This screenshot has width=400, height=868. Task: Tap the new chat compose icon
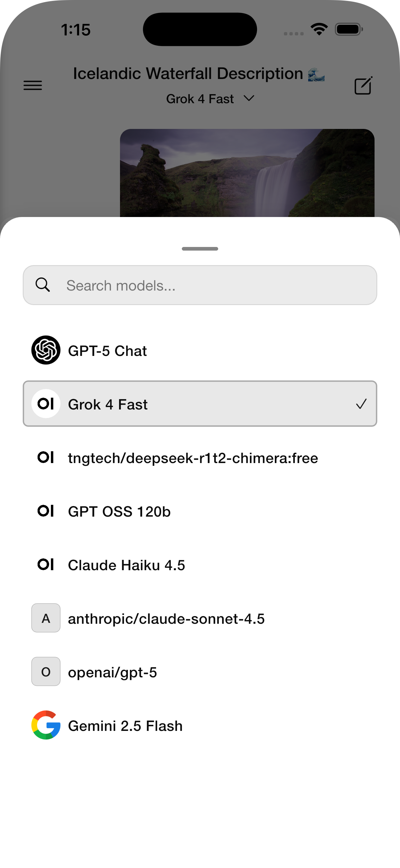[x=363, y=86]
